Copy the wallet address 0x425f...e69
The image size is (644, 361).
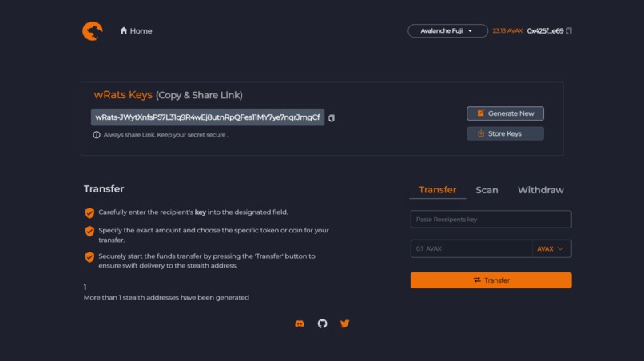coord(569,31)
